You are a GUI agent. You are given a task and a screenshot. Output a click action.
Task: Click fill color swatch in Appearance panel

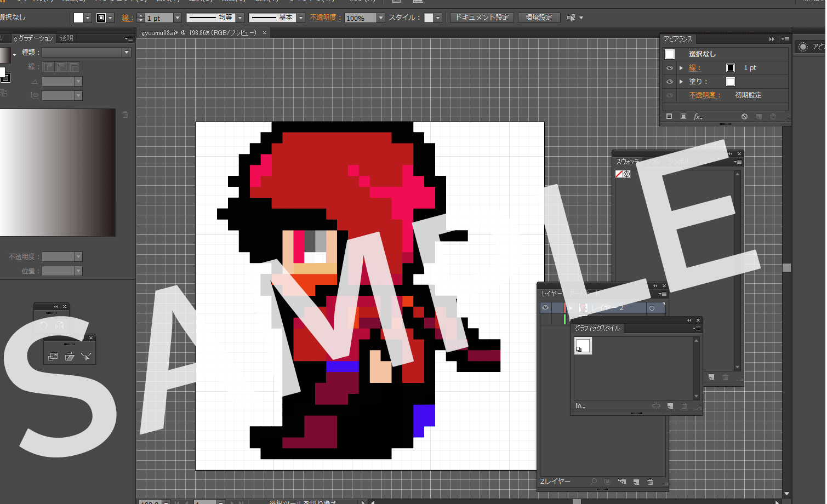click(x=731, y=82)
